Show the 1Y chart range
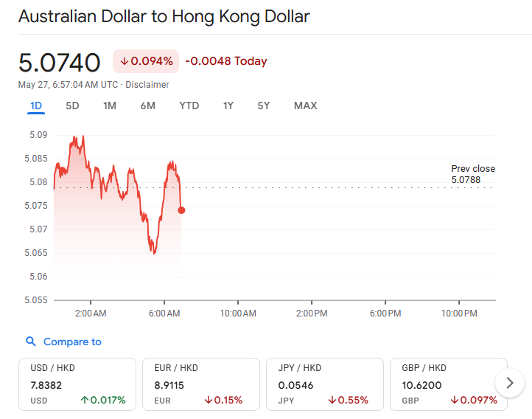 228,105
